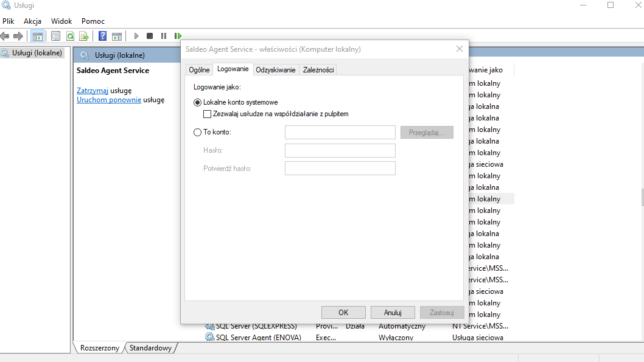This screenshot has width=644, height=362.
Task: Click the Uruchom ponownie link
Action: click(109, 100)
